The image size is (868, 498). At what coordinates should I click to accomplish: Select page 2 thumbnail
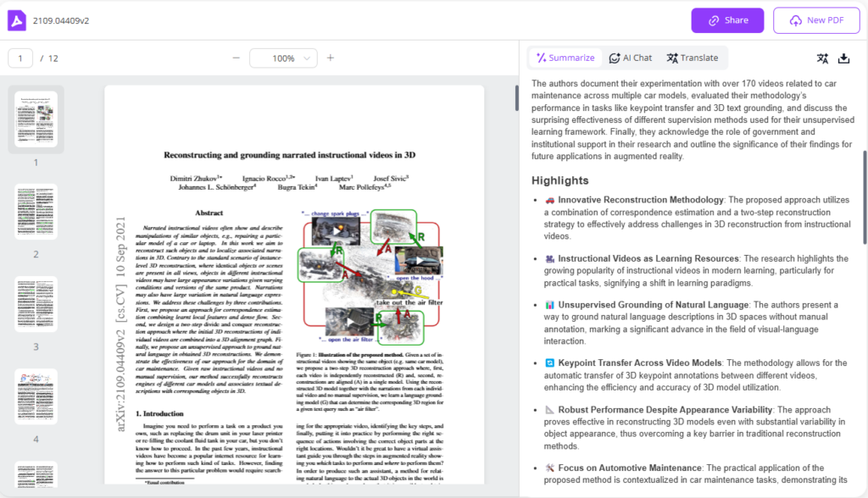(36, 212)
